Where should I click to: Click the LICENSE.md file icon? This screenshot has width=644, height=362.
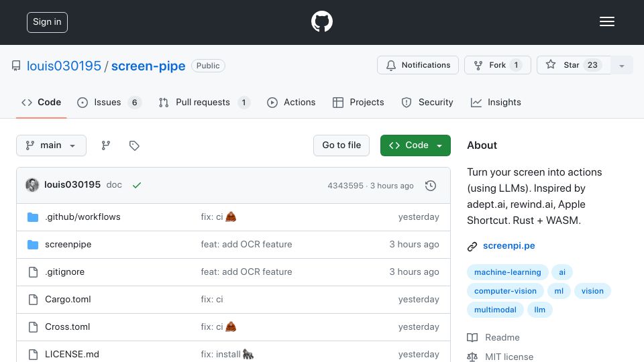click(33, 354)
